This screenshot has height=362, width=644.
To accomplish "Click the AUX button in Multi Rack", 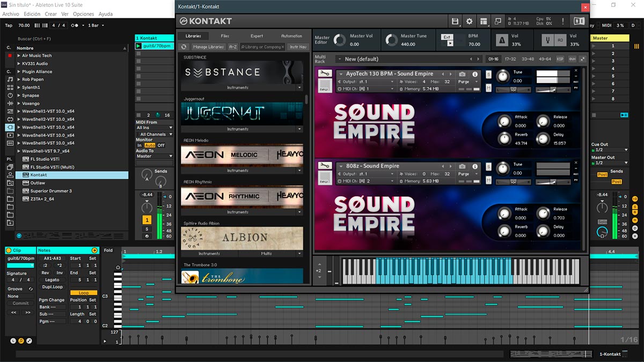I will click(572, 59).
